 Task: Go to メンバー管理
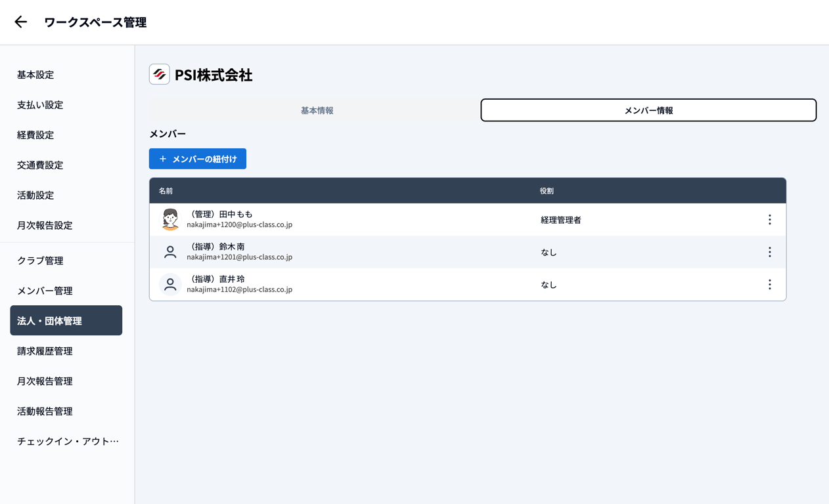pos(45,291)
